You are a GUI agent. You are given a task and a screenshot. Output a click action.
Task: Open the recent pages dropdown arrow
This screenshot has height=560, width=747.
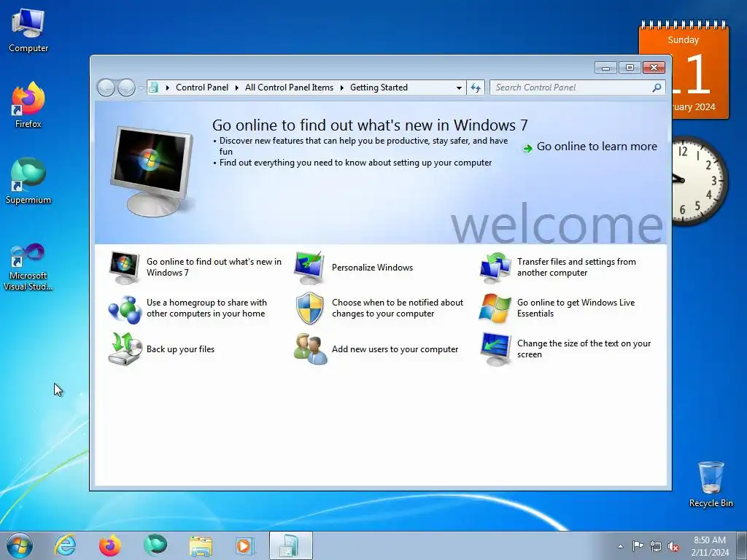pyautogui.click(x=141, y=88)
